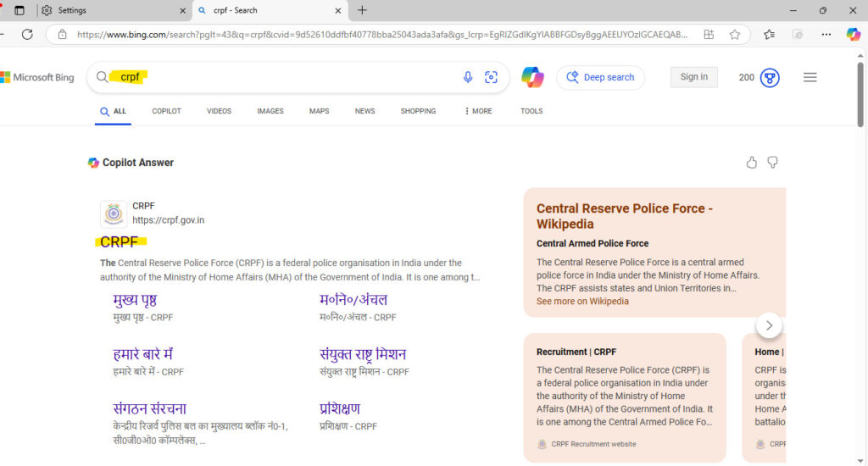Add page to favorites star icon

pyautogui.click(x=735, y=35)
